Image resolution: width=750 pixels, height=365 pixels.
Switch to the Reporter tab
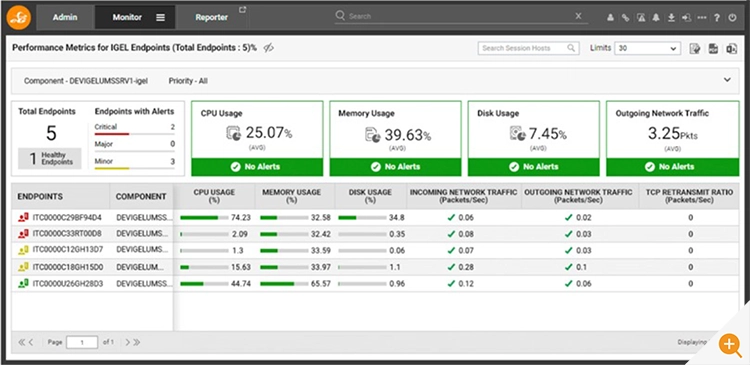click(x=211, y=17)
